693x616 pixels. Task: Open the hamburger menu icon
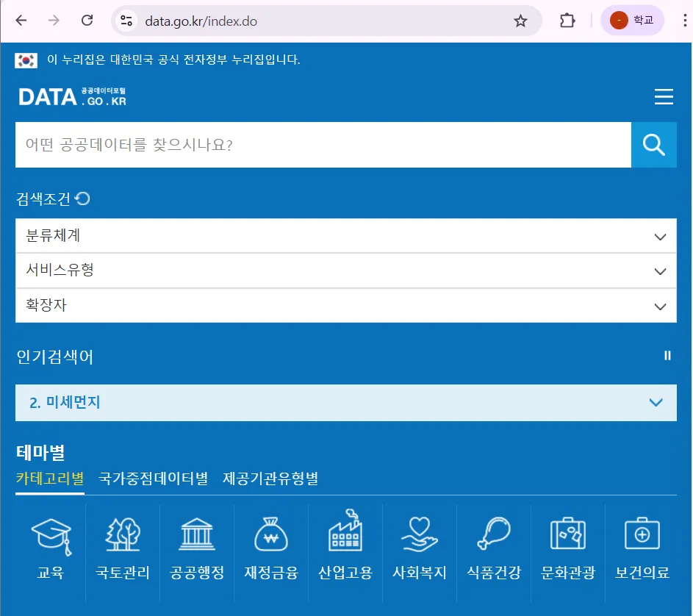(x=664, y=97)
